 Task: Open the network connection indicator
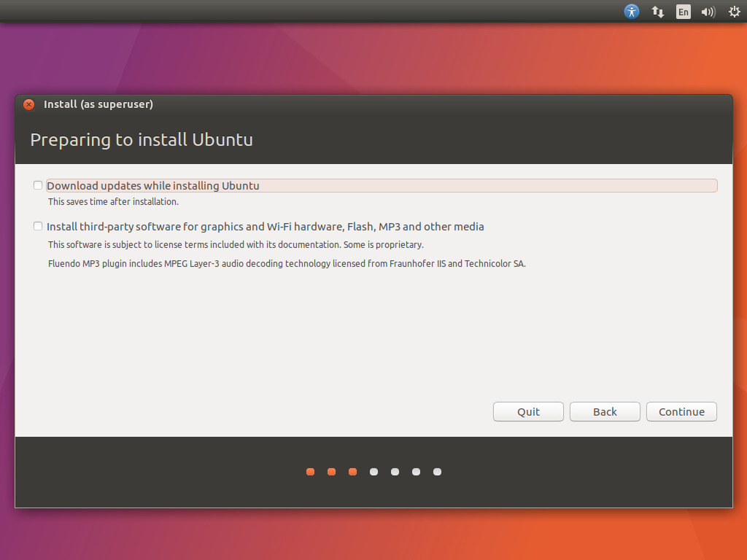(x=658, y=12)
